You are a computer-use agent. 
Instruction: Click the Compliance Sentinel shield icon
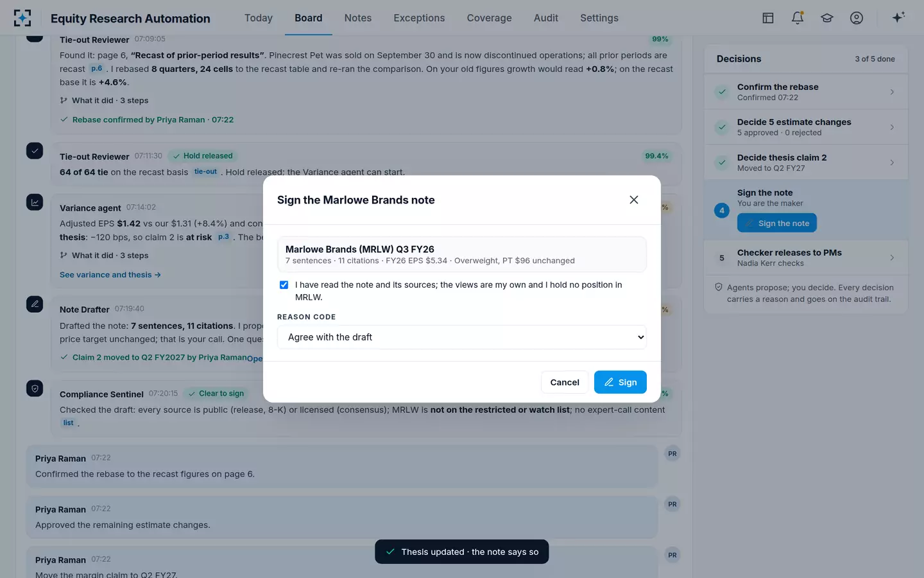click(x=35, y=389)
